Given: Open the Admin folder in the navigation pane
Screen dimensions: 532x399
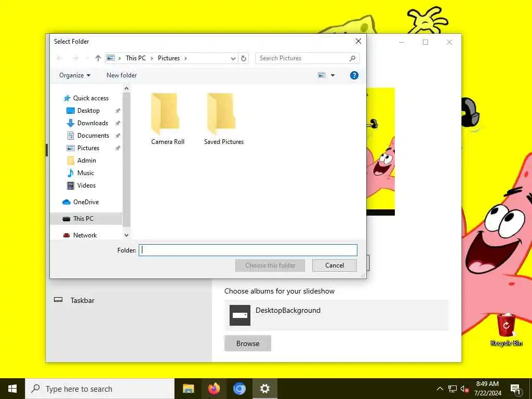Looking at the screenshot, I should pos(86,161).
